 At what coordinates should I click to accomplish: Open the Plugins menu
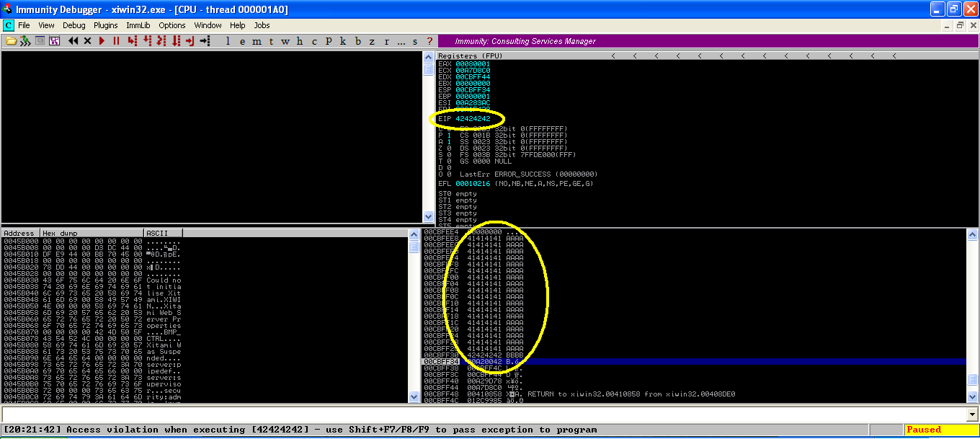[x=106, y=25]
